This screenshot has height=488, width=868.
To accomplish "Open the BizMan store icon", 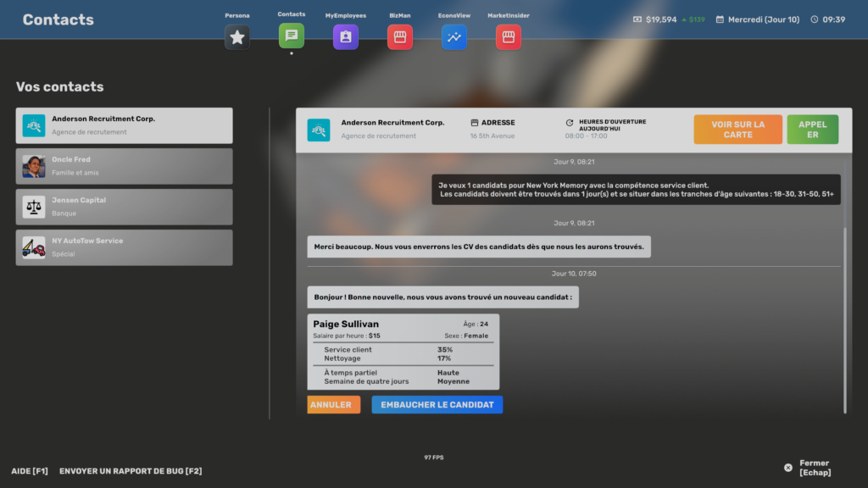I will pyautogui.click(x=399, y=37).
